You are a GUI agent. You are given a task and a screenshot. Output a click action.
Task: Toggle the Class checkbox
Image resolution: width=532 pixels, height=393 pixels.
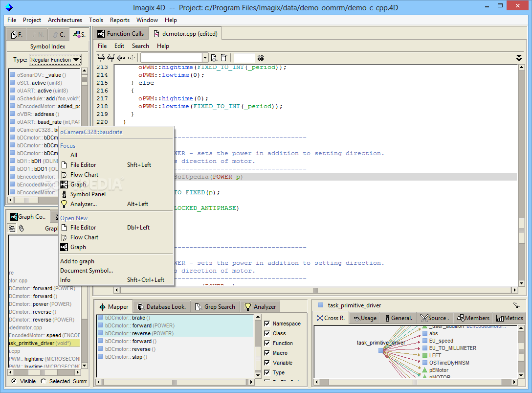click(x=267, y=333)
